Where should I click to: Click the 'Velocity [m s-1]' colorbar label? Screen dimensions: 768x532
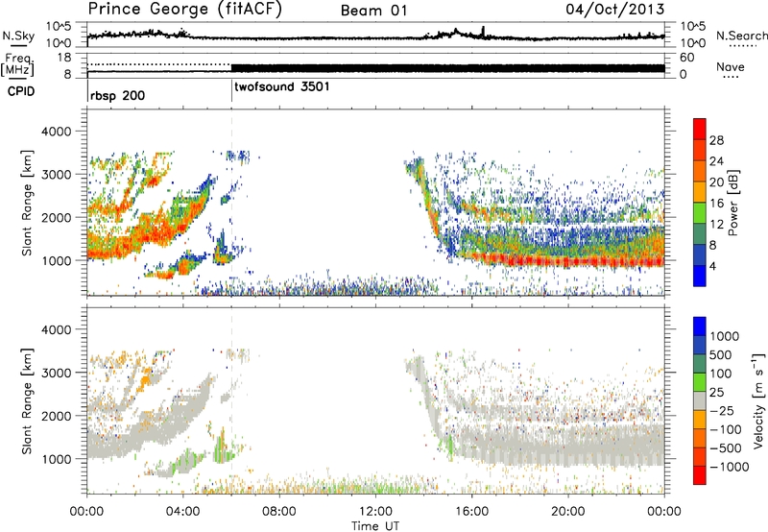point(758,400)
